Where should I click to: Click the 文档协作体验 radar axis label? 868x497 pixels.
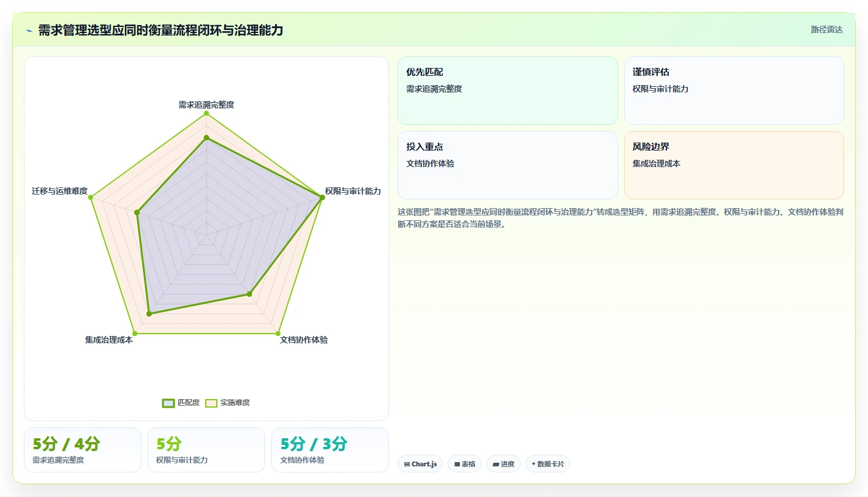(304, 340)
